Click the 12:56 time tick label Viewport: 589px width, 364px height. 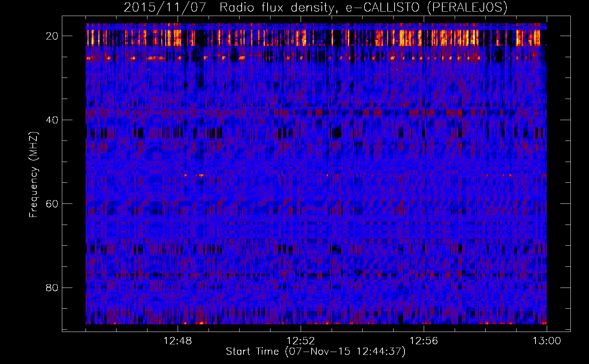point(424,341)
